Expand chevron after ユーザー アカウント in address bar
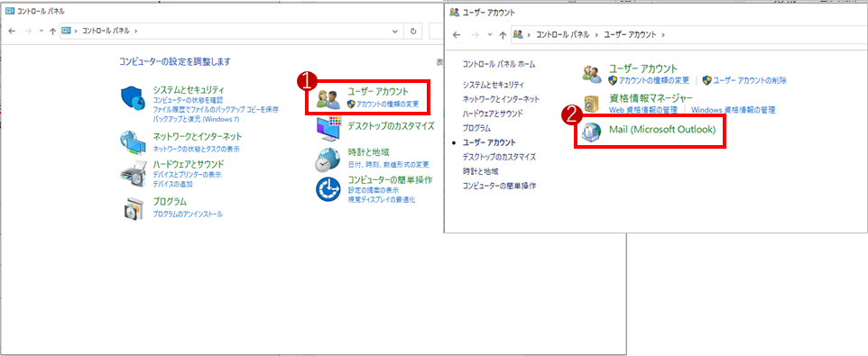This screenshot has width=868, height=356. (x=663, y=35)
